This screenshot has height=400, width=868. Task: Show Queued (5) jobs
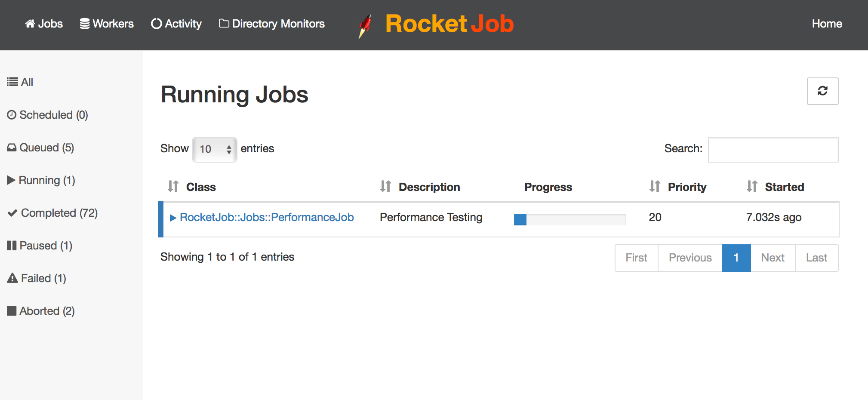coord(40,148)
